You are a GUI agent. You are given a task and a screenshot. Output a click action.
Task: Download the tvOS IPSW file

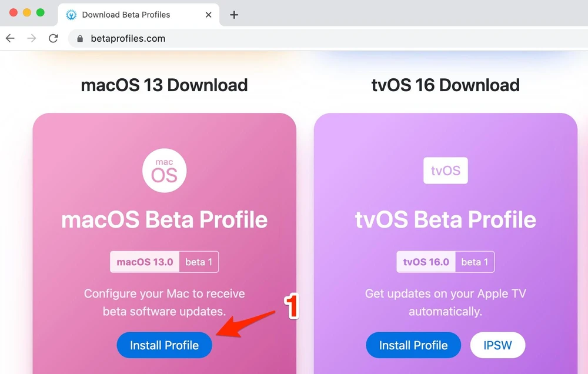coord(497,345)
